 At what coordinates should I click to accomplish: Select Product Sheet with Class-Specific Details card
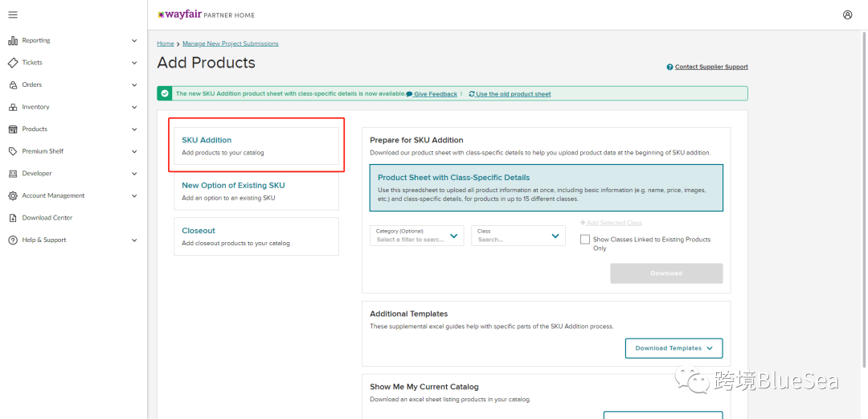pyautogui.click(x=547, y=188)
